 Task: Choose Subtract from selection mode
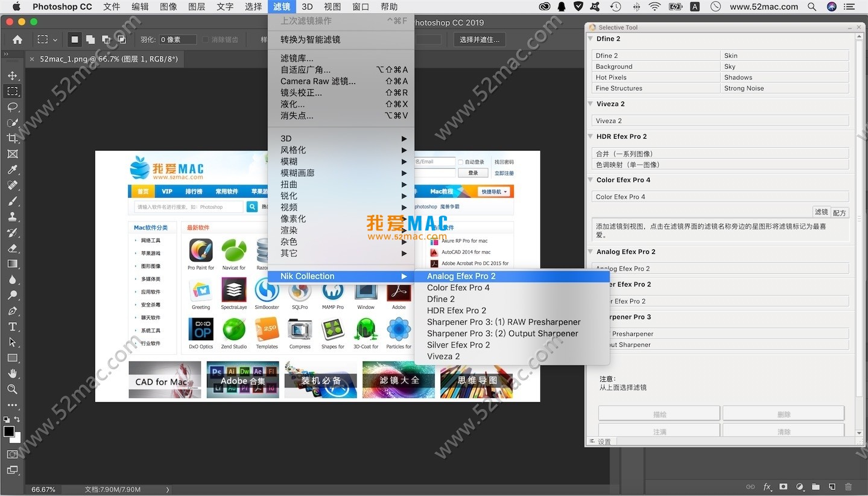(x=106, y=40)
